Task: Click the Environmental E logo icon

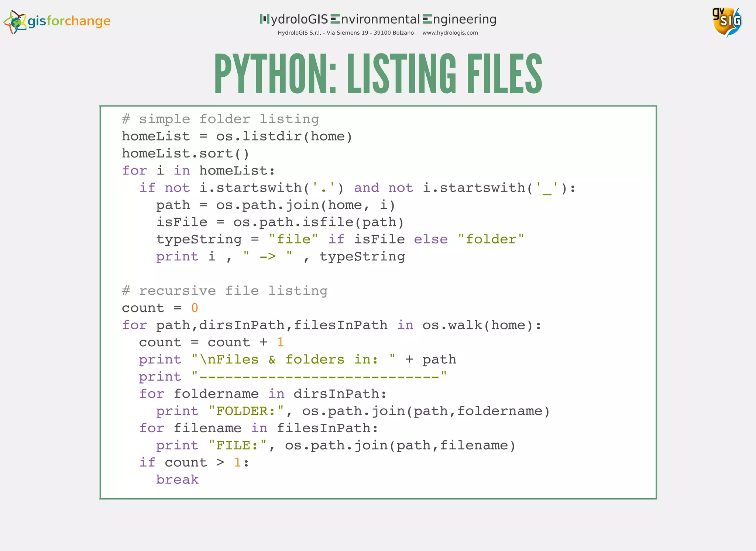Action: [x=335, y=19]
